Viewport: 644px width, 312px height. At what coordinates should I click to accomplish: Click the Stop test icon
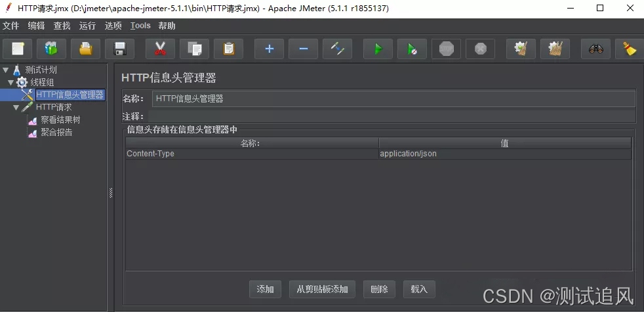click(x=446, y=49)
